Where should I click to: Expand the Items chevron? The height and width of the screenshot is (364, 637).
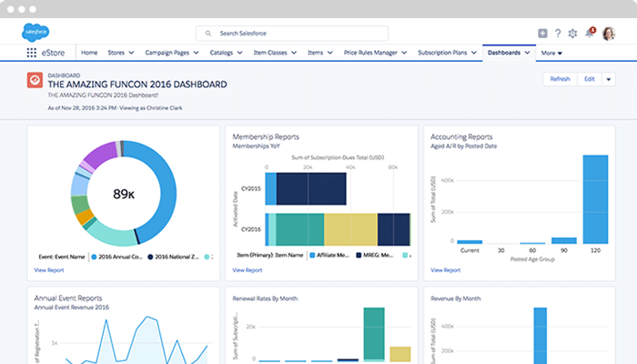click(x=330, y=53)
